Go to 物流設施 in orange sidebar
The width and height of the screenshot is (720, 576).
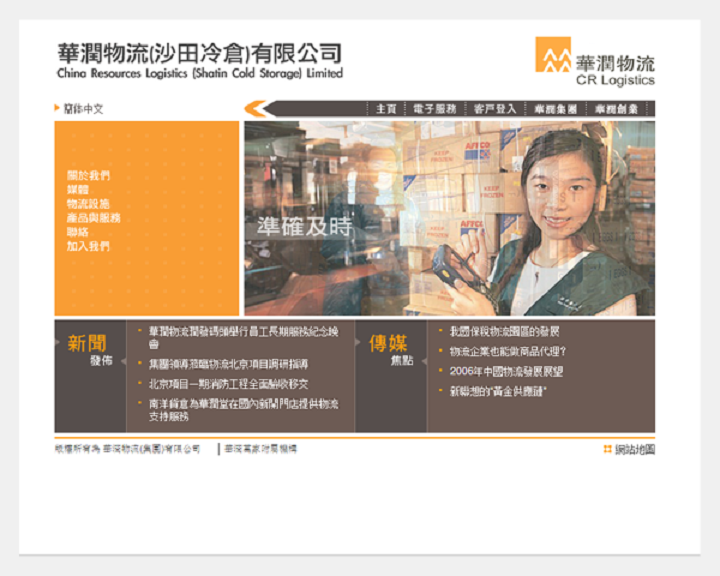tap(88, 204)
